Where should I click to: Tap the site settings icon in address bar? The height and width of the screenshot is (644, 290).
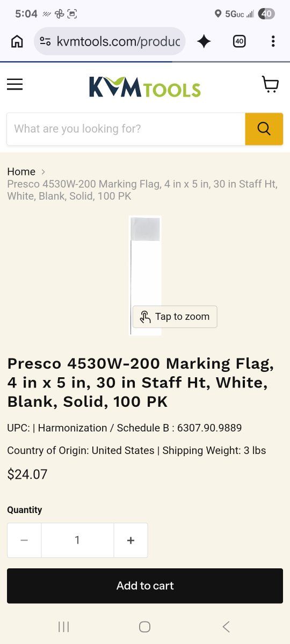45,41
